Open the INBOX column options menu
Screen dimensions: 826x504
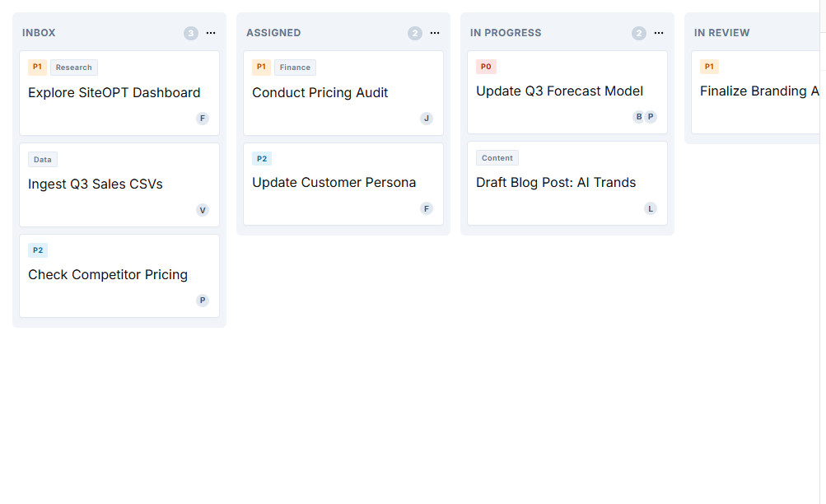[x=211, y=33]
